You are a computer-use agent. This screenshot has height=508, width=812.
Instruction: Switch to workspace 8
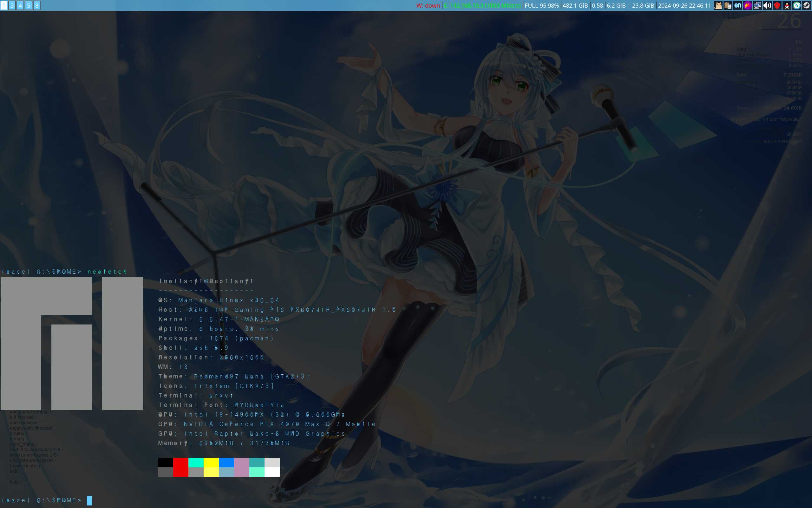37,5
